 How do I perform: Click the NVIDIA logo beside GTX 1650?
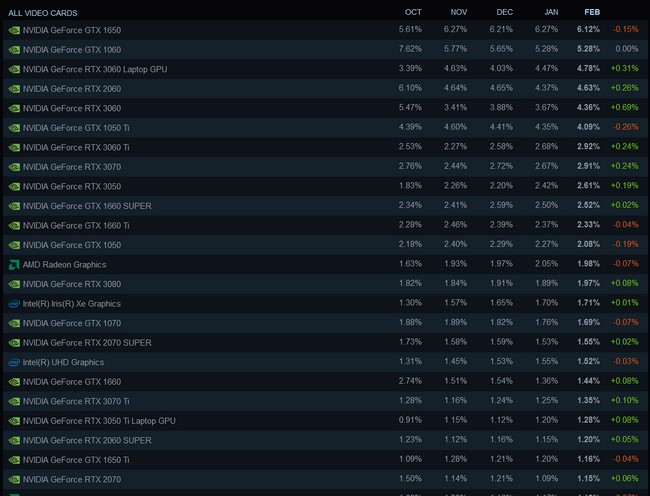point(14,30)
